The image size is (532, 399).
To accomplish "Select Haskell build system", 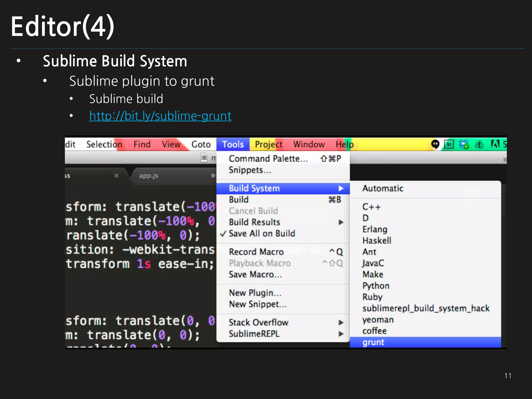I will 425,241.
